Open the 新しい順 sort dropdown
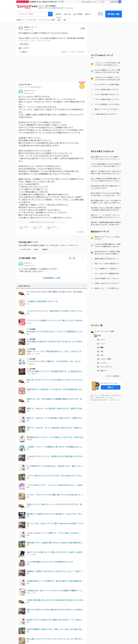Viewport: 138px width, 644px height. coord(76,258)
